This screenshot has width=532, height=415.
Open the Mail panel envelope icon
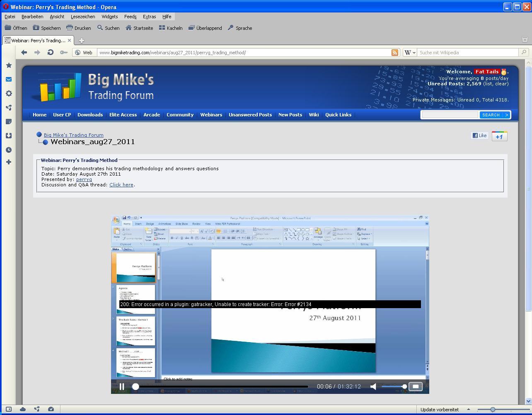[9, 80]
